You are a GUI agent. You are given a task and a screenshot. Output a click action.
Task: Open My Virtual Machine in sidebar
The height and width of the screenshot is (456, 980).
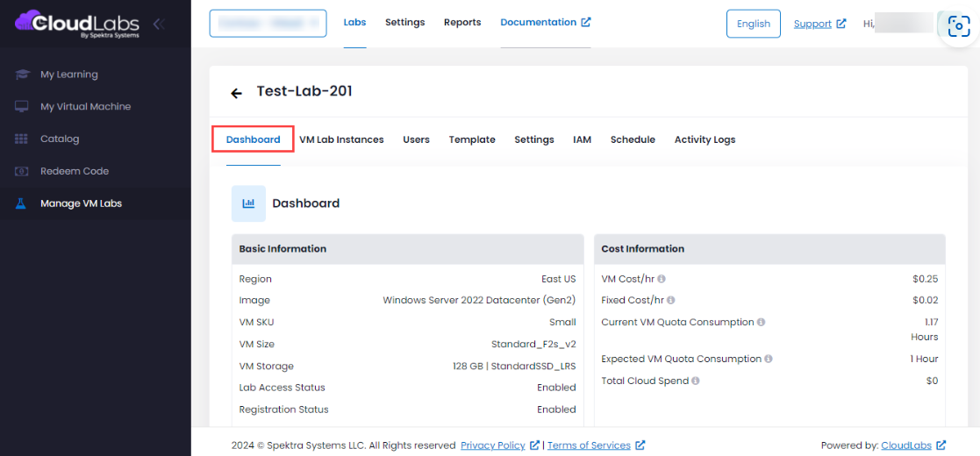point(95,107)
